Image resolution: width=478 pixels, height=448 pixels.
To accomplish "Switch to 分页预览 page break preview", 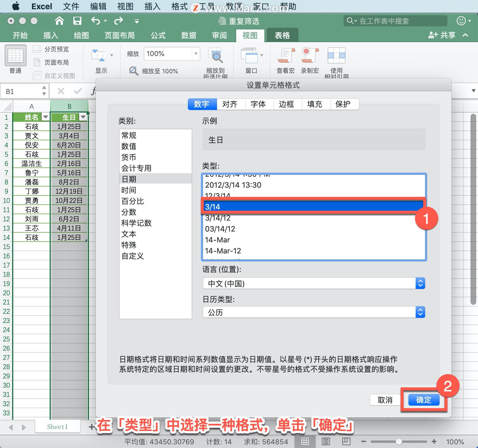I will pyautogui.click(x=51, y=49).
